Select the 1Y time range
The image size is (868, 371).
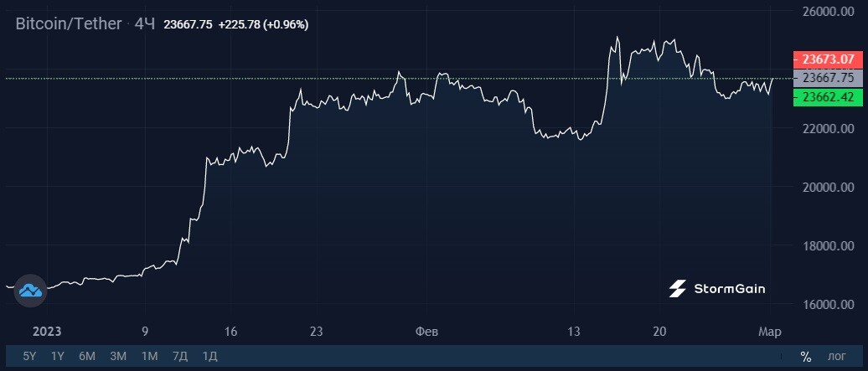58,356
